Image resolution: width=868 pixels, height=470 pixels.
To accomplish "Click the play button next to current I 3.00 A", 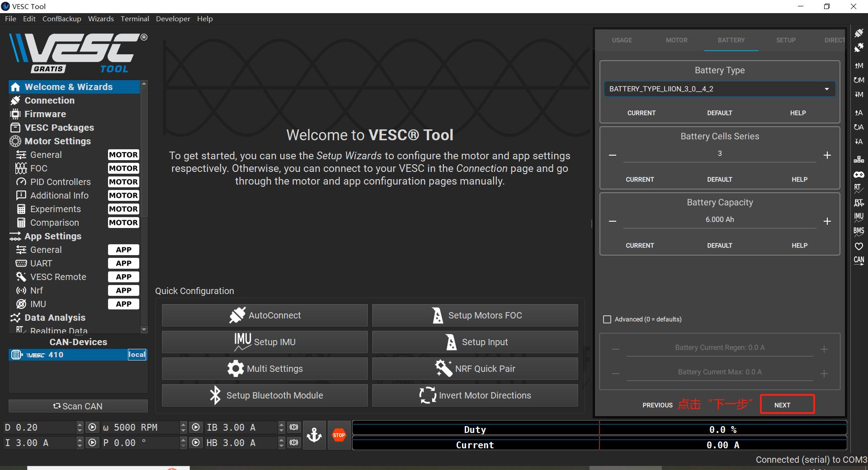I will tap(92, 443).
